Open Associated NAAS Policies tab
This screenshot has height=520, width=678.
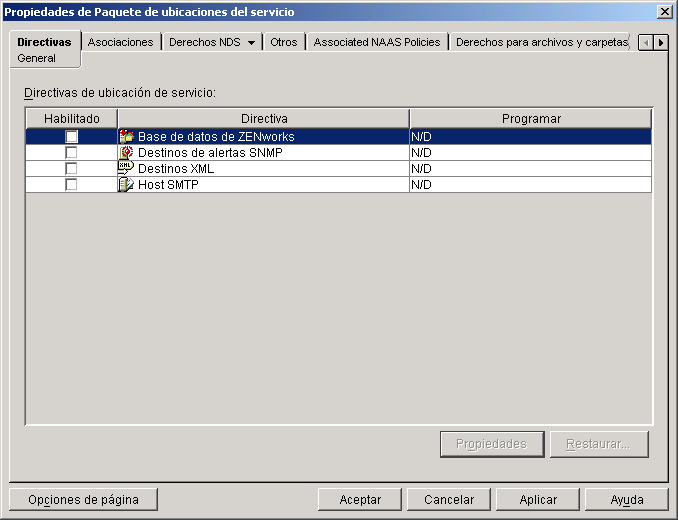[377, 42]
